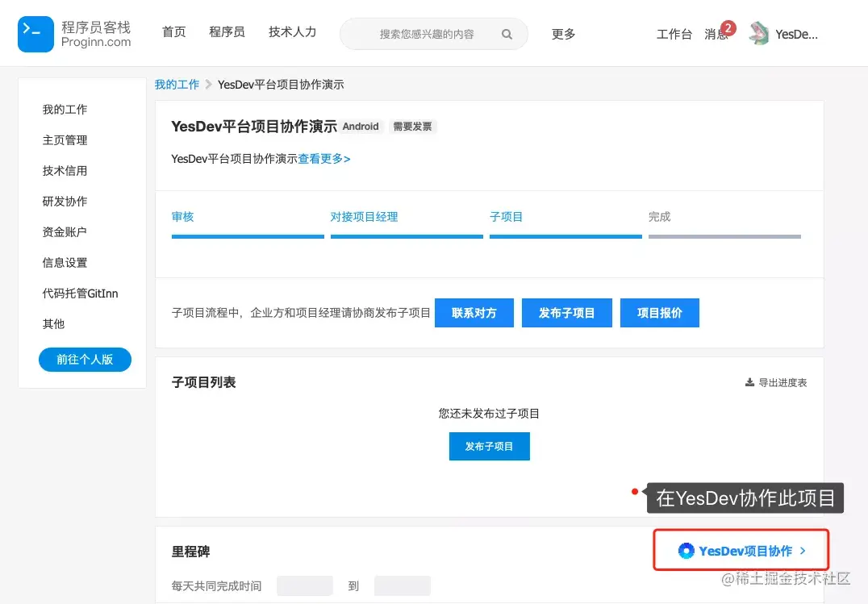Open the 更多 dropdown menu
This screenshot has height=604, width=868.
tap(563, 34)
